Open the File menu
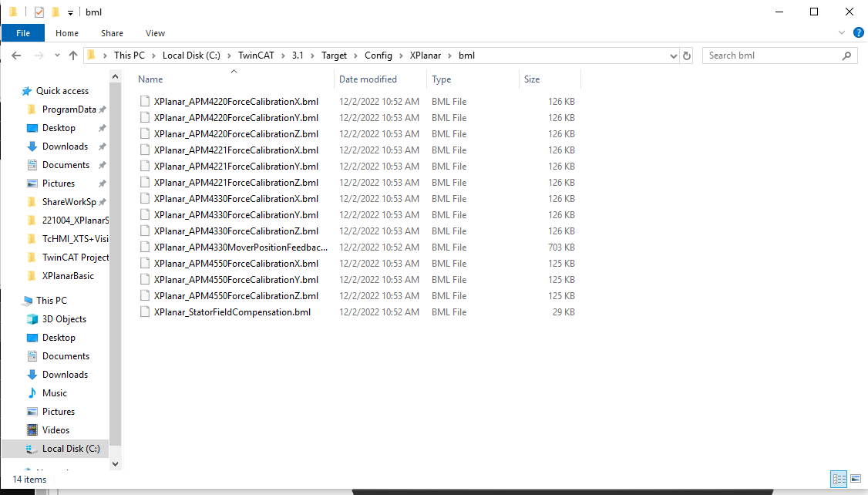 [23, 33]
